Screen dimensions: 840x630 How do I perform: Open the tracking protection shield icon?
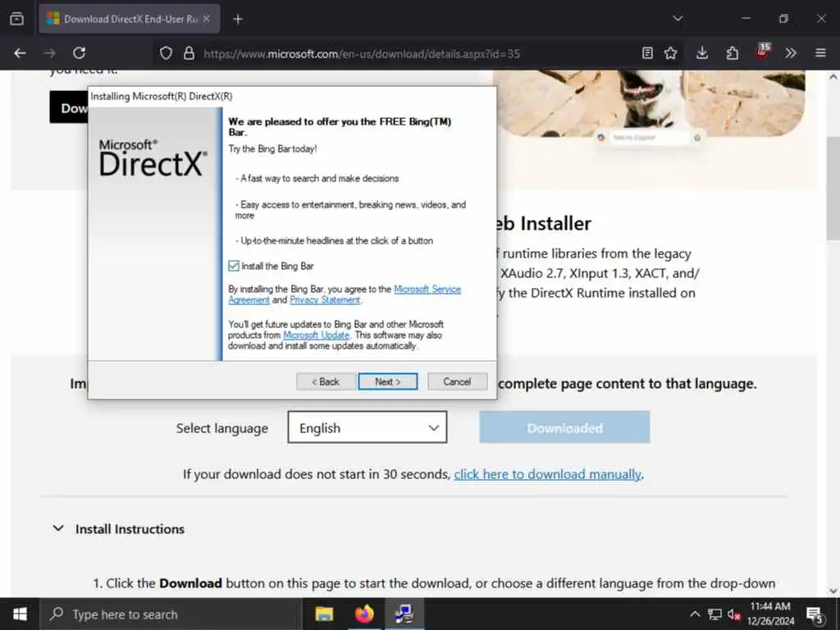click(x=166, y=53)
